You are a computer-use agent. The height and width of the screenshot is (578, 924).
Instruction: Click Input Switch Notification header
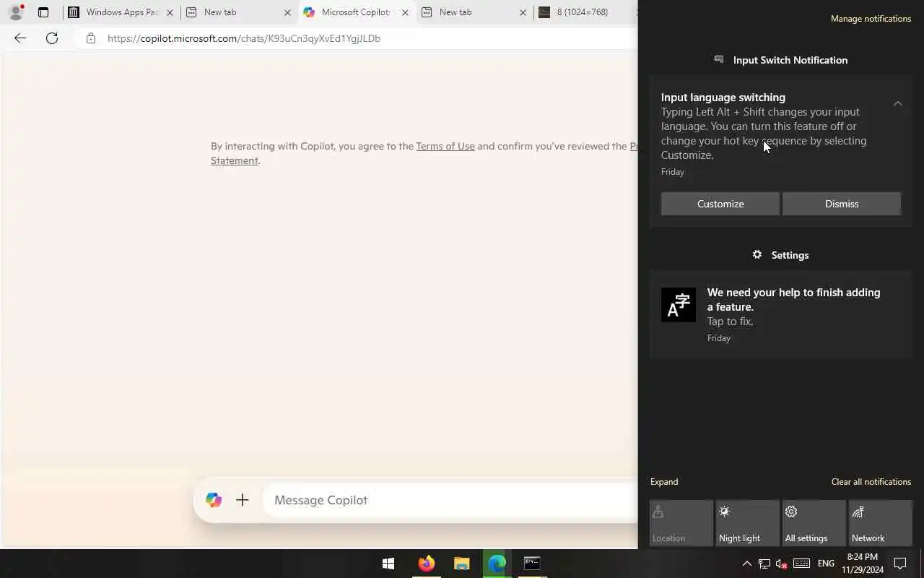780,60
